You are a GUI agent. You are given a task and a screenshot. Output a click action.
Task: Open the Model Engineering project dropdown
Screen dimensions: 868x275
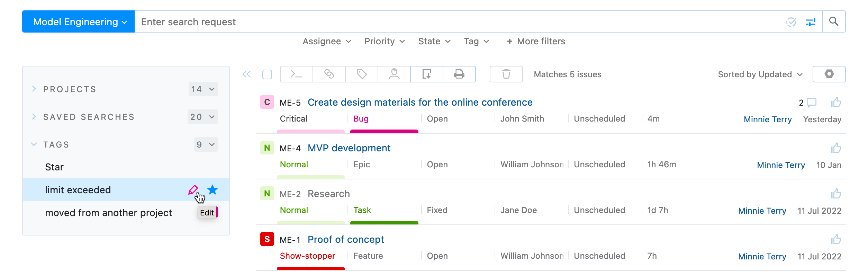click(79, 22)
